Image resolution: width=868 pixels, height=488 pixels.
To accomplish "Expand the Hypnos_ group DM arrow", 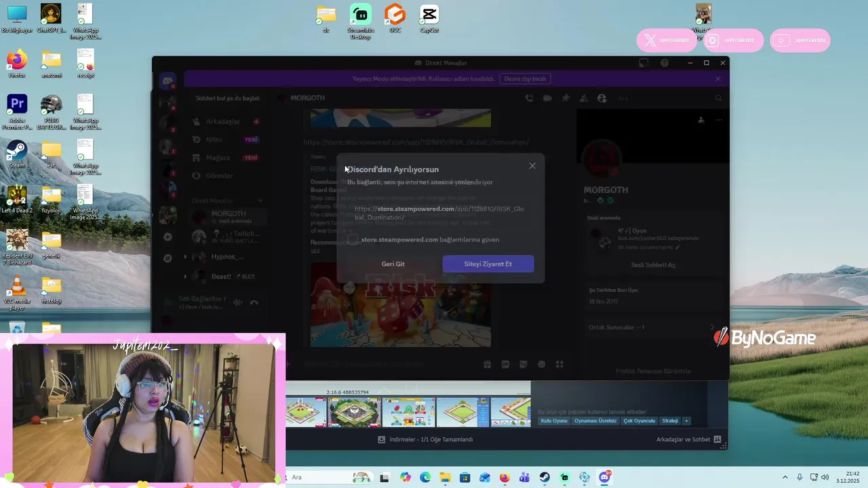I will click(x=185, y=257).
